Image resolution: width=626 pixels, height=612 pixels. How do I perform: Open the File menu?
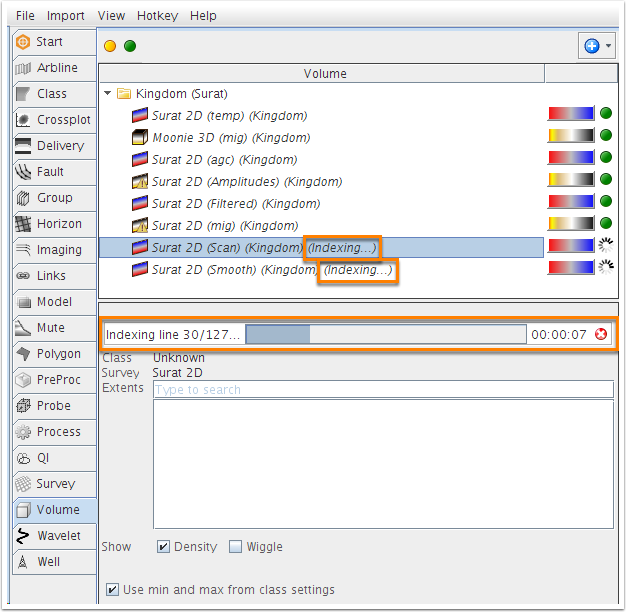25,16
